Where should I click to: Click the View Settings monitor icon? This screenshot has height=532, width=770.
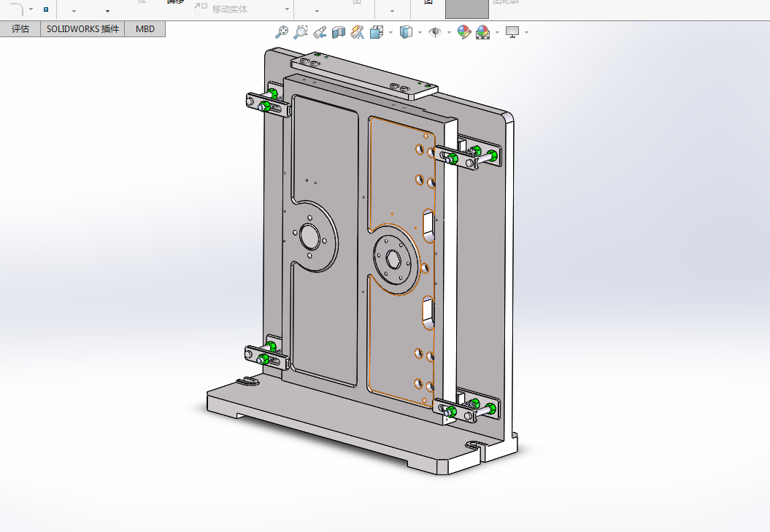click(512, 32)
